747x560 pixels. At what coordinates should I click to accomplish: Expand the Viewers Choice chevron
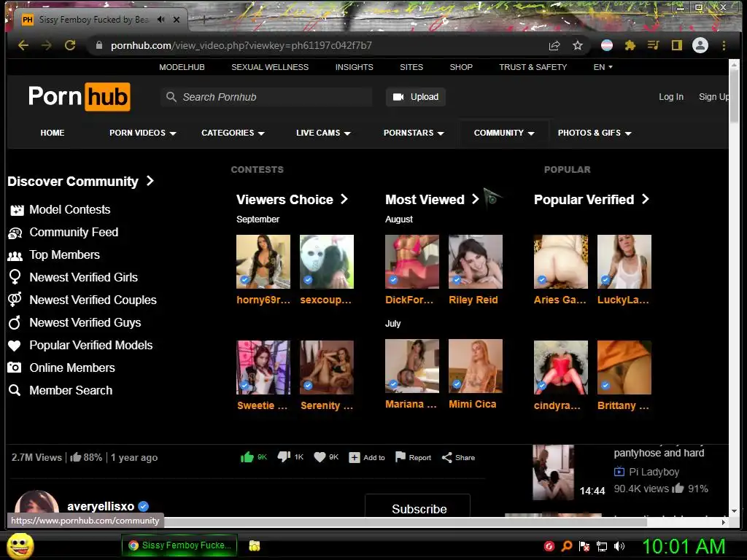[344, 199]
